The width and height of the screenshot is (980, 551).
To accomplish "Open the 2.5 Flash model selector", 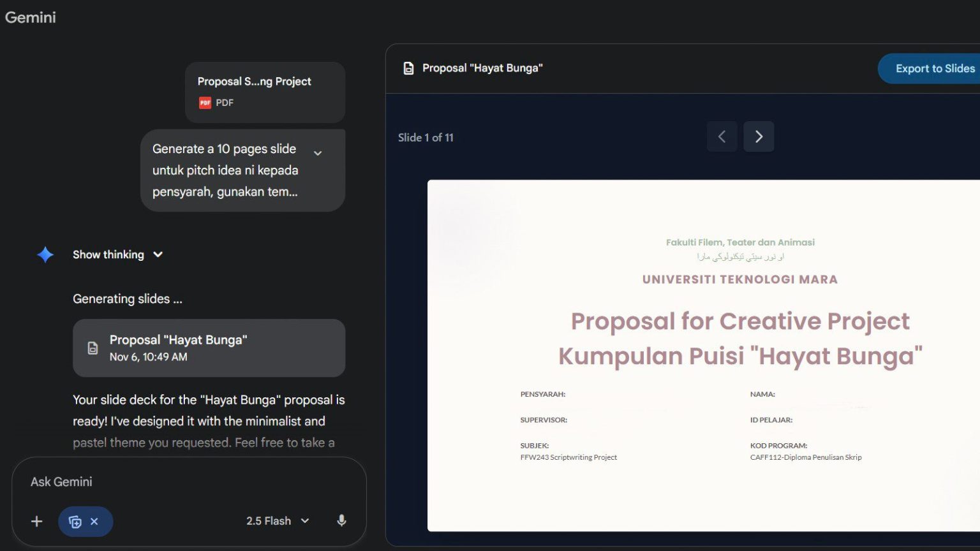I will pos(277,521).
